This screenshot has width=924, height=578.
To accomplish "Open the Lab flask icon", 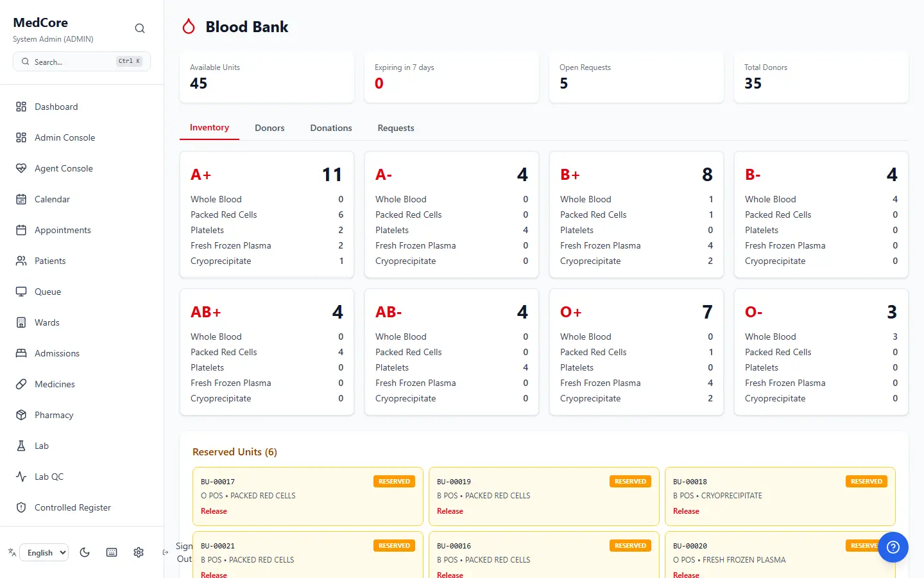I will [x=21, y=446].
